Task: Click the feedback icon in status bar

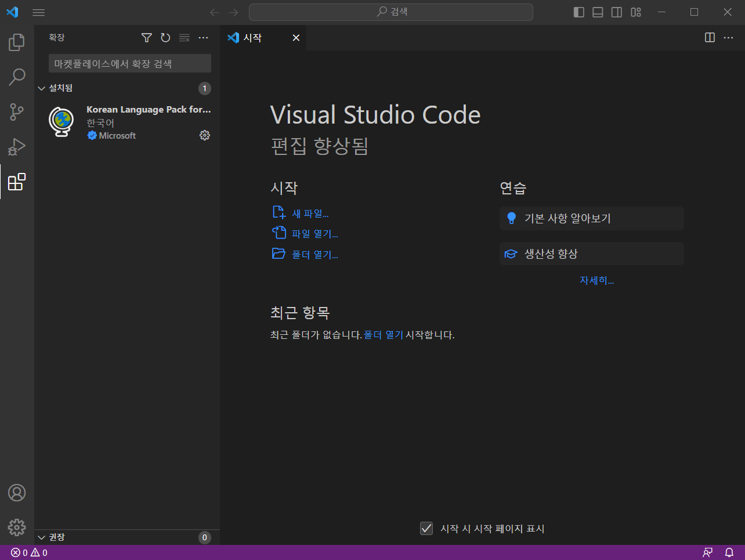Action: (x=708, y=552)
